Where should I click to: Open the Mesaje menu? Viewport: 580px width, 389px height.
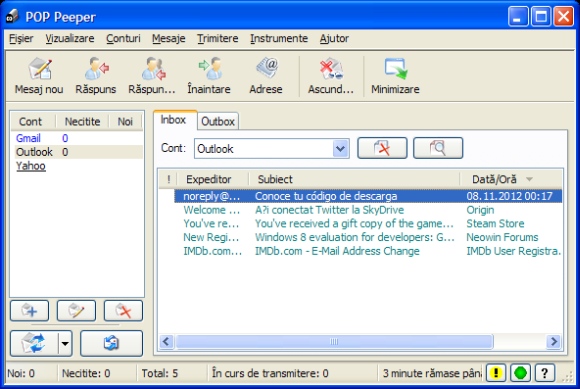click(x=169, y=38)
